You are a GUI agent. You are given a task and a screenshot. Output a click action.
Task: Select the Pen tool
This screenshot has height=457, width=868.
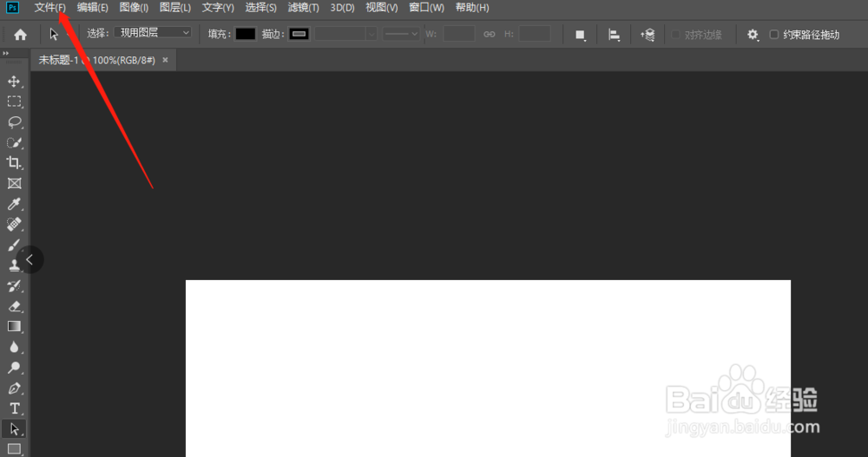14,388
